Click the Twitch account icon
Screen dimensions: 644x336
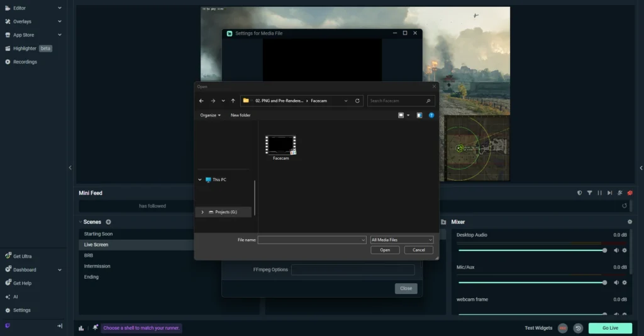[8, 326]
